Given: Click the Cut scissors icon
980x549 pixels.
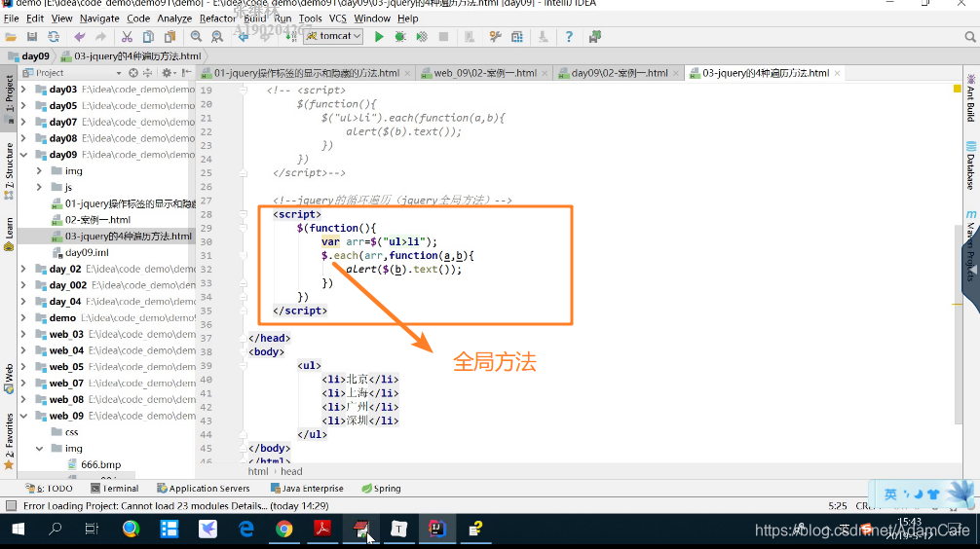Looking at the screenshot, I should (127, 37).
